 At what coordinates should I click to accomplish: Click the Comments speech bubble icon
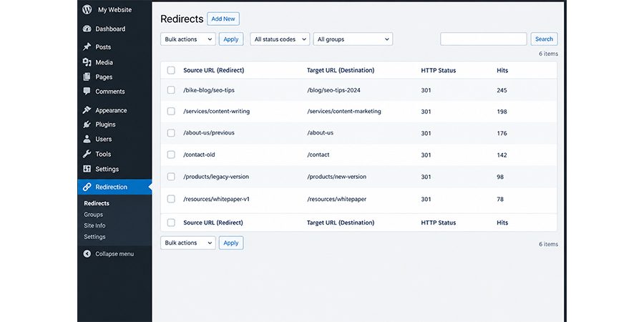pyautogui.click(x=87, y=91)
